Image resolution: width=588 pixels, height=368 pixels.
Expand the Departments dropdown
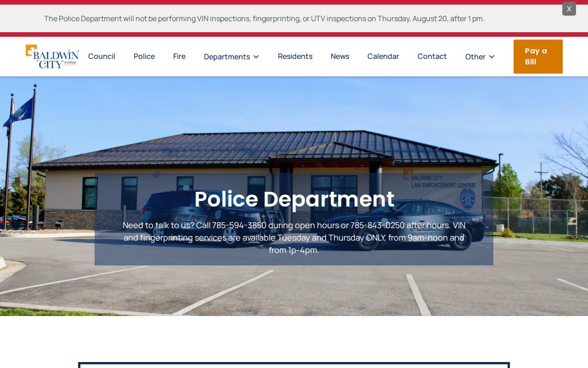point(232,57)
